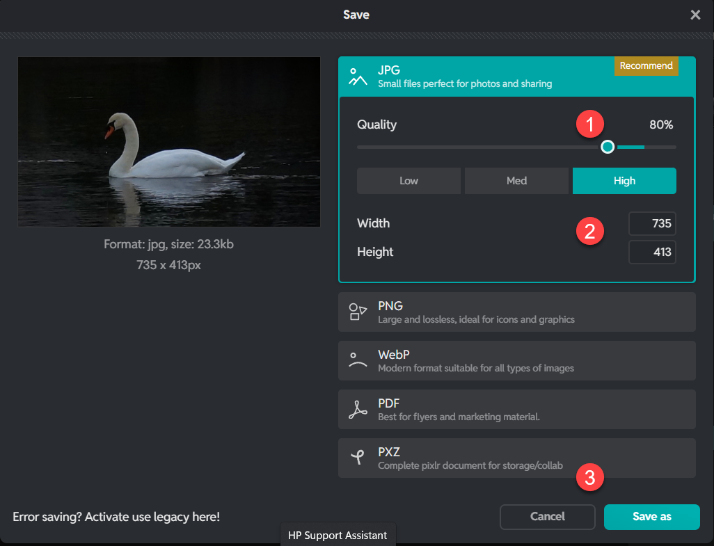
Task: Select Med quality preset
Action: click(516, 181)
